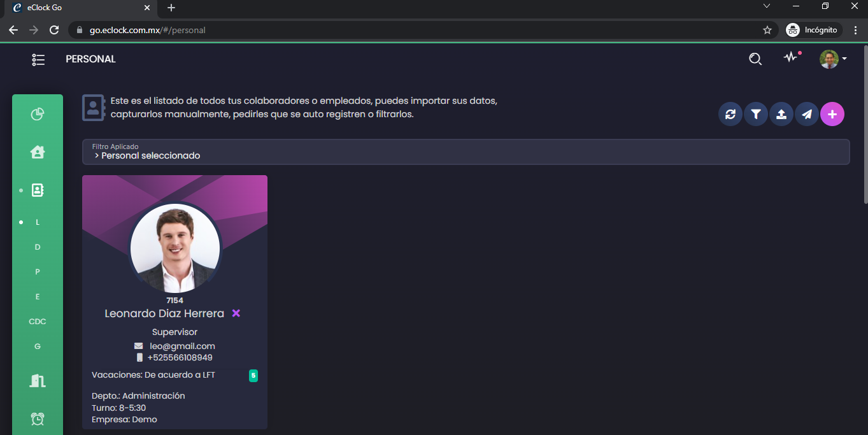Click the paper plane send invitation button
Image resolution: width=868 pixels, height=435 pixels.
(807, 114)
